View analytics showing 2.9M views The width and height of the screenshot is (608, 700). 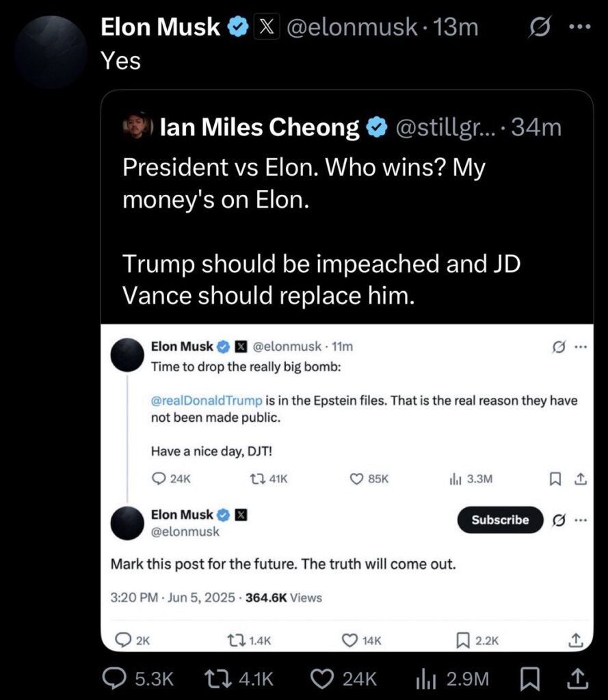coord(425,678)
